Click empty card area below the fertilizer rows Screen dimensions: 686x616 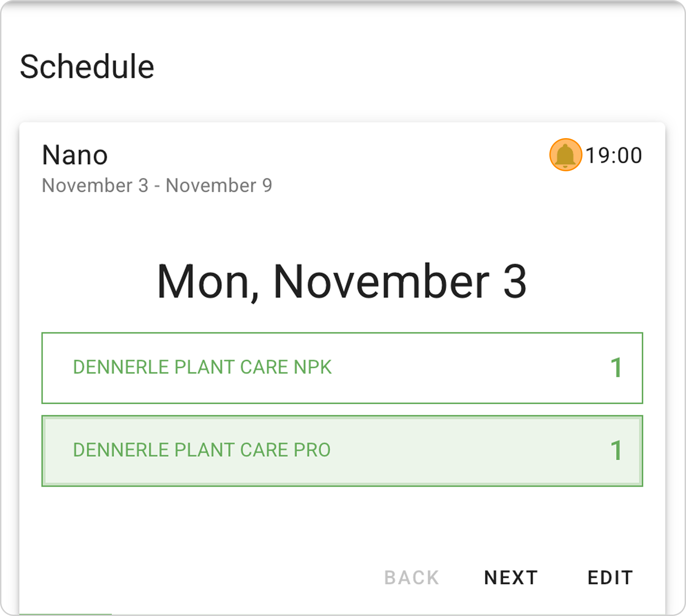pyautogui.click(x=342, y=525)
